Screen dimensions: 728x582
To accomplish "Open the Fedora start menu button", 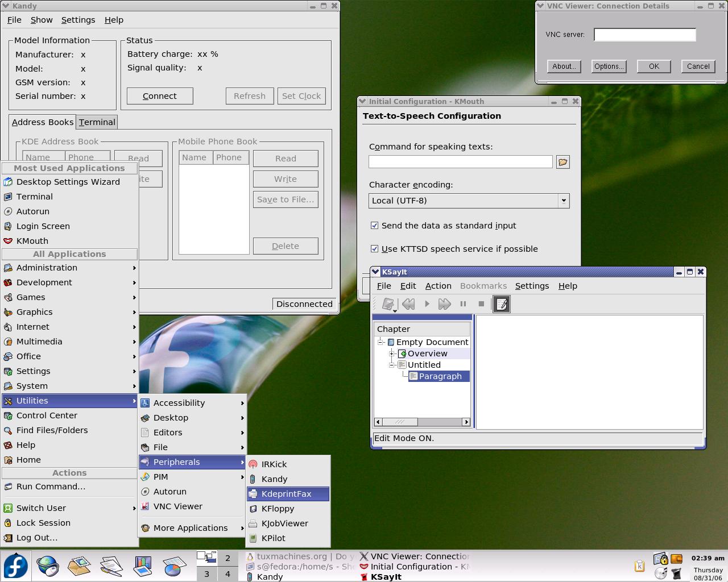I will pyautogui.click(x=15, y=566).
